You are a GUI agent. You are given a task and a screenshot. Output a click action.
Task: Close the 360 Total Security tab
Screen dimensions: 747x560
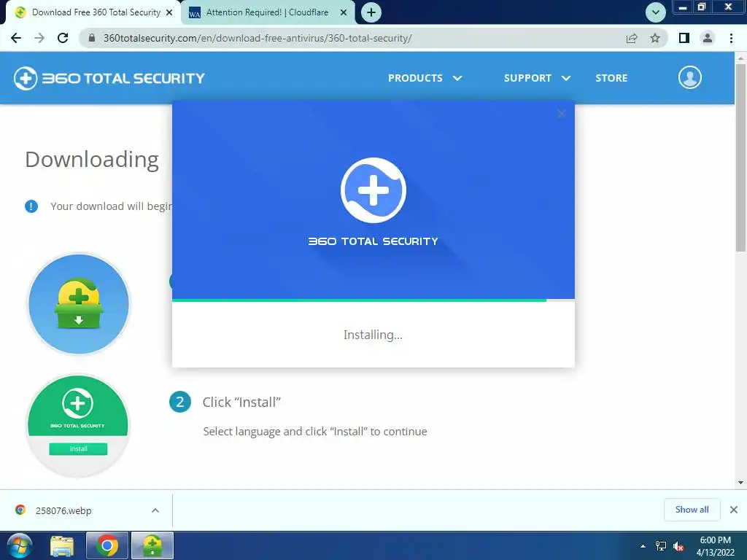169,13
